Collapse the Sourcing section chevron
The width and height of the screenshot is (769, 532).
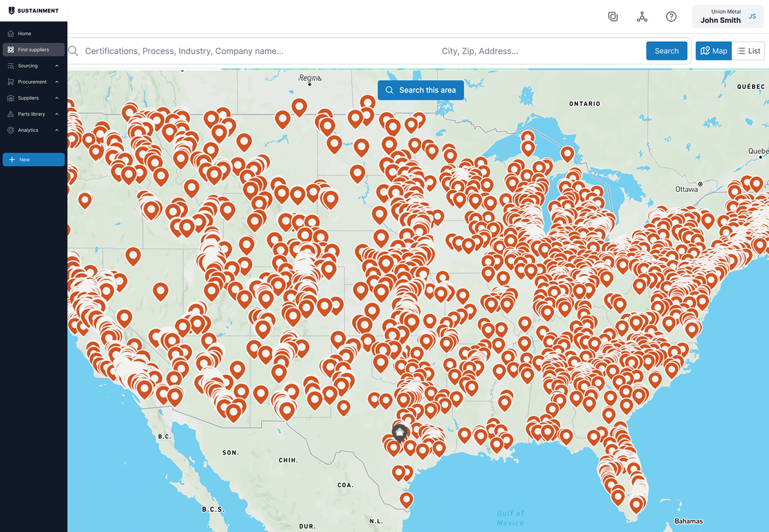(56, 66)
